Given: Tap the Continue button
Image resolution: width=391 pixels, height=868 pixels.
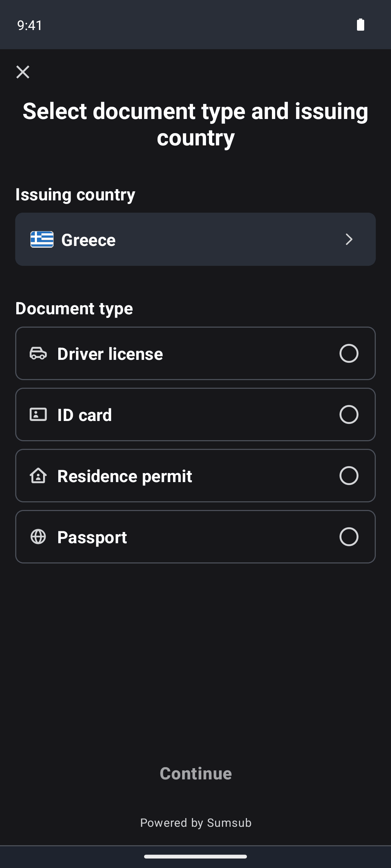Looking at the screenshot, I should point(195,773).
